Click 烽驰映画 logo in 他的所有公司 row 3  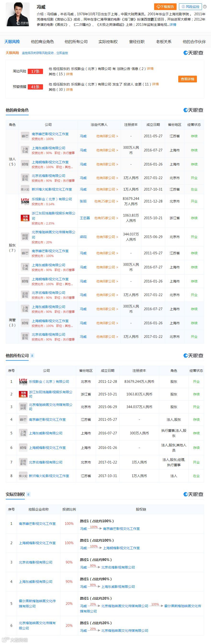tap(23, 407)
